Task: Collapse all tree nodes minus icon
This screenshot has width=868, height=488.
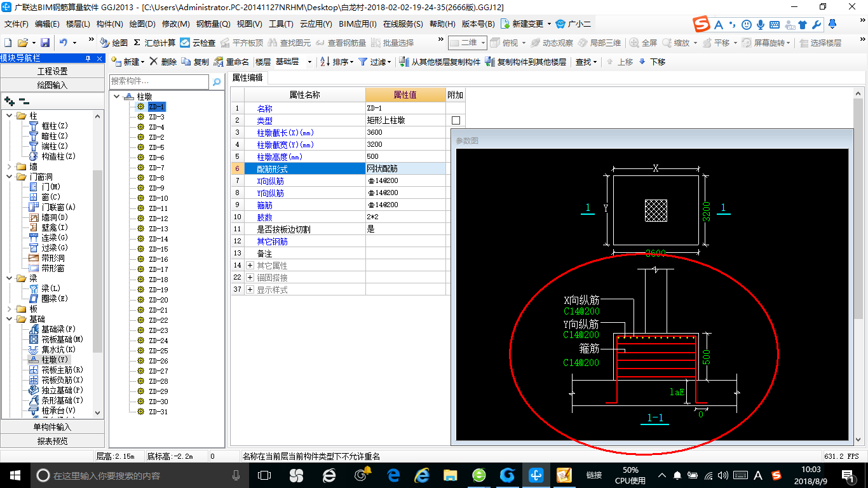Action: click(x=24, y=101)
